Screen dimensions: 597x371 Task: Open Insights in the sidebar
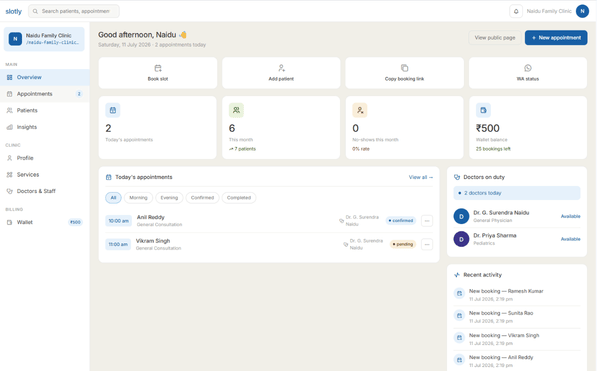(45, 127)
